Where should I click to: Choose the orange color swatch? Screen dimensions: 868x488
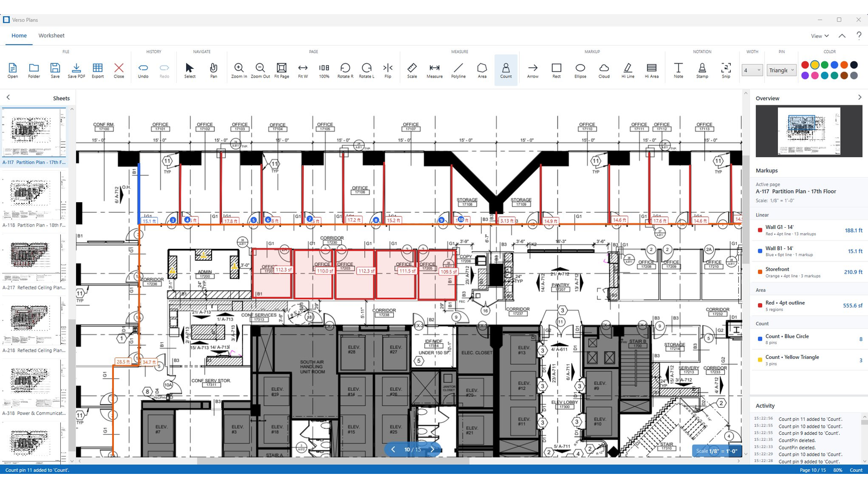[x=844, y=65]
